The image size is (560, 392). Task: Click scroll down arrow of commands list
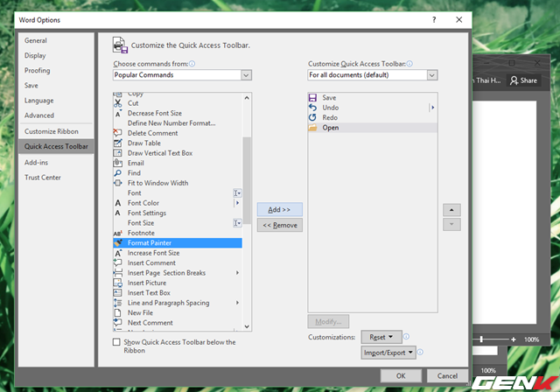(247, 326)
